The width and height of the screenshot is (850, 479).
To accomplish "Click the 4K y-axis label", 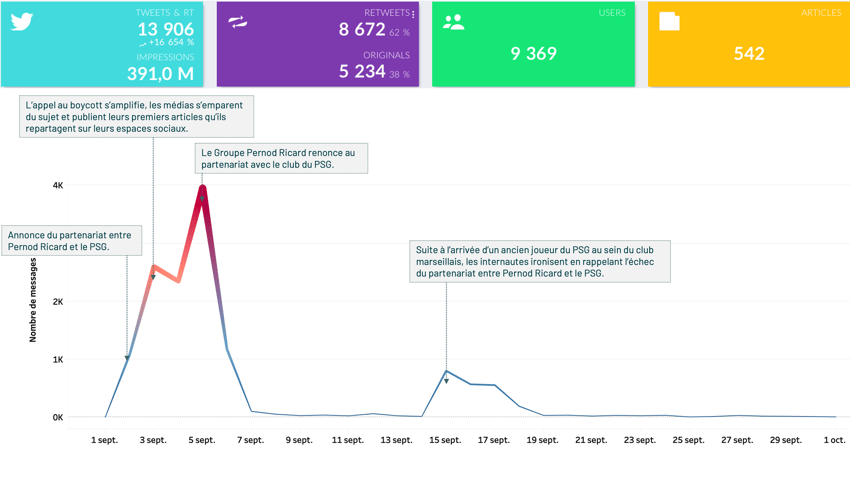I will click(x=58, y=185).
